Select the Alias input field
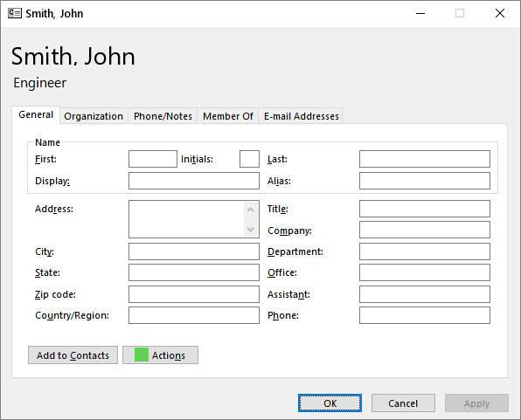The image size is (521, 420). [x=425, y=181]
